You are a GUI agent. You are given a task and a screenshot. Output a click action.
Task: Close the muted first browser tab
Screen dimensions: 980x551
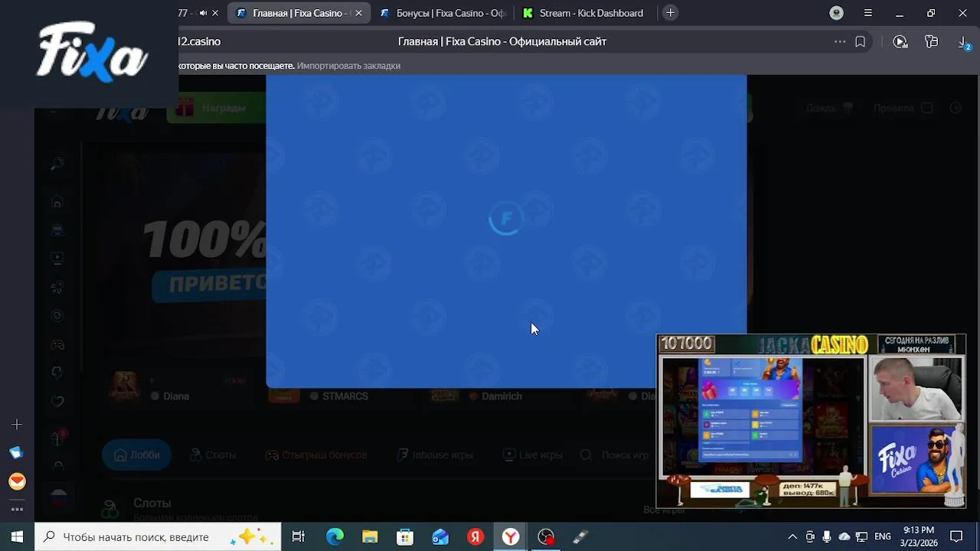pos(215,13)
